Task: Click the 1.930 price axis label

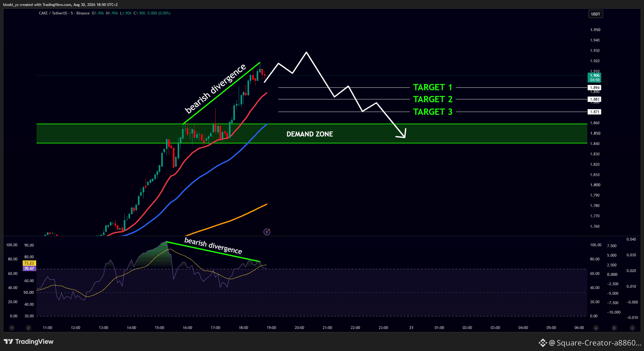Action: (x=595, y=51)
